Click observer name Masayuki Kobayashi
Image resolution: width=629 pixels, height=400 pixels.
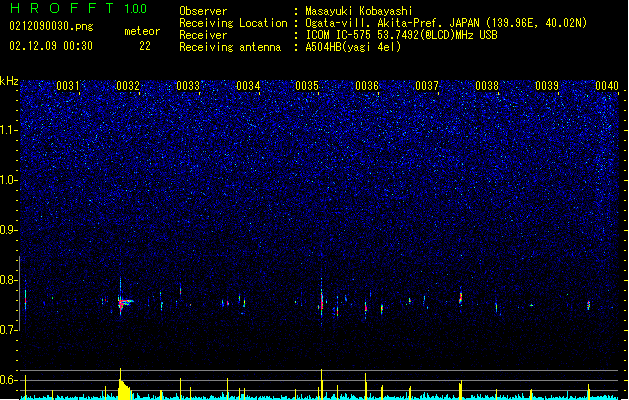point(359,11)
